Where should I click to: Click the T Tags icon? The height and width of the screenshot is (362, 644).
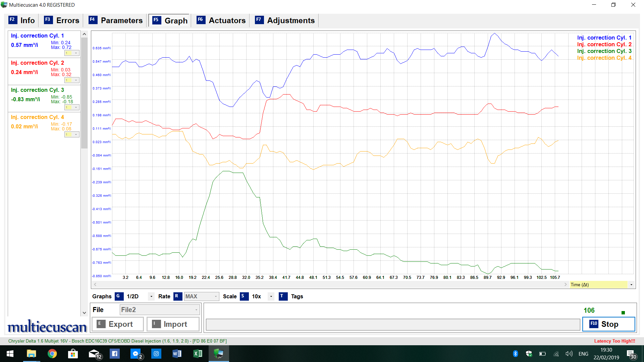(283, 296)
